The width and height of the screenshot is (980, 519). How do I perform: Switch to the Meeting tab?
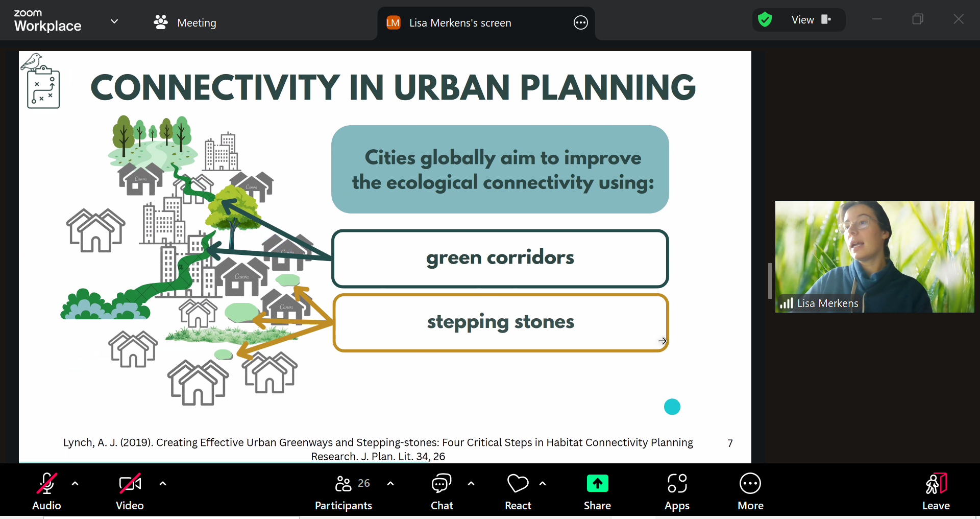point(185,22)
